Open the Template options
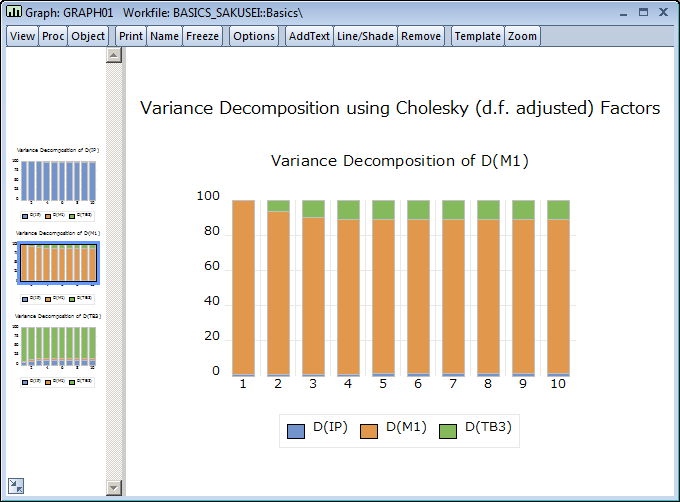Screen dimensions: 680x502 [x=477, y=36]
